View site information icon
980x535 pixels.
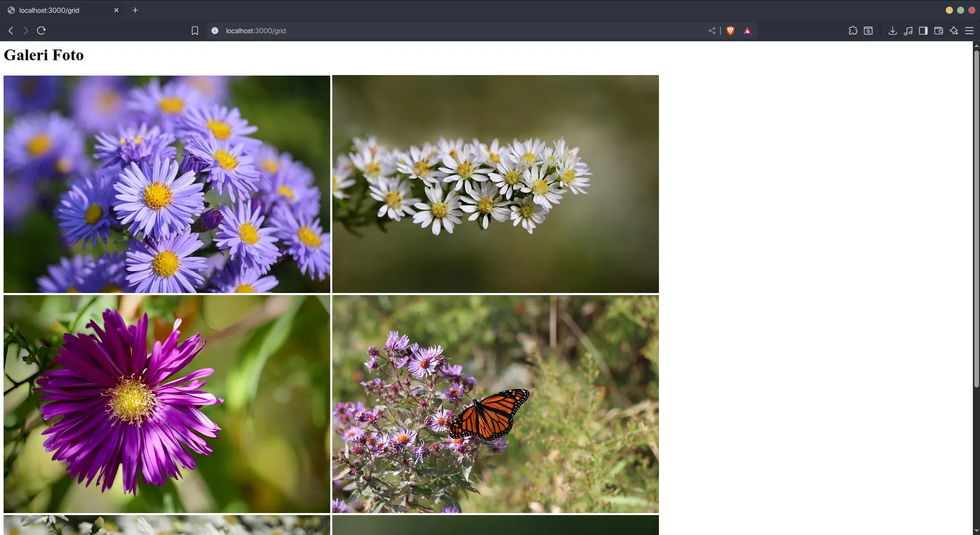(x=215, y=31)
